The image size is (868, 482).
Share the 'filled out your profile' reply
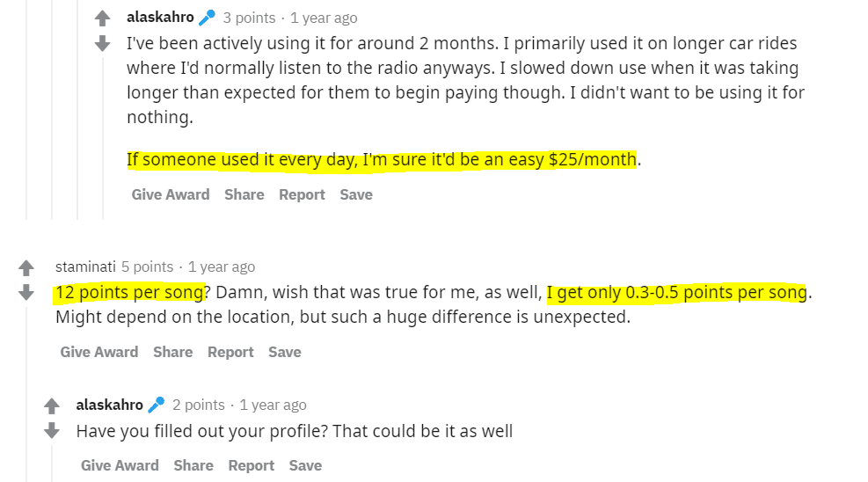pyautogui.click(x=193, y=465)
